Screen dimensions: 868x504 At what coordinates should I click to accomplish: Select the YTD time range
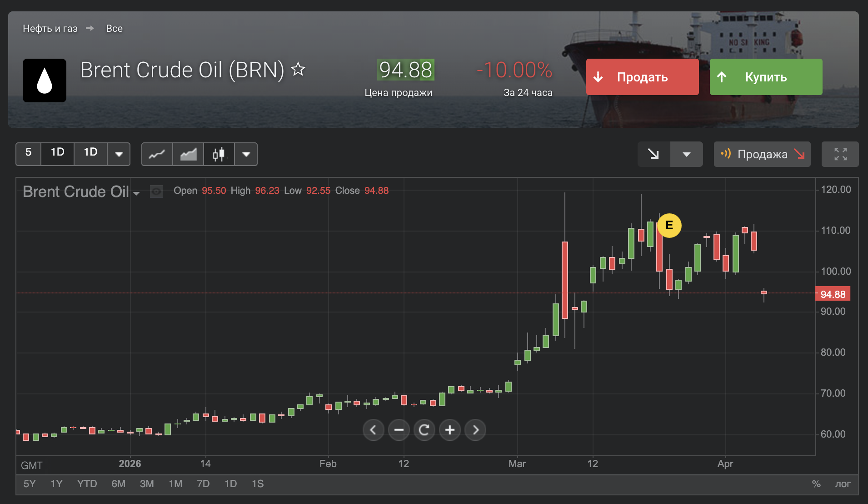pyautogui.click(x=87, y=484)
